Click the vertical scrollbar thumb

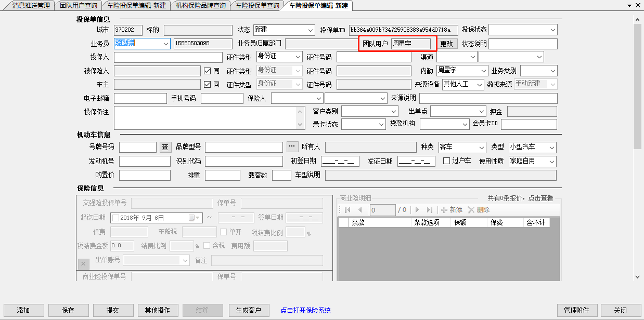tap(637, 86)
